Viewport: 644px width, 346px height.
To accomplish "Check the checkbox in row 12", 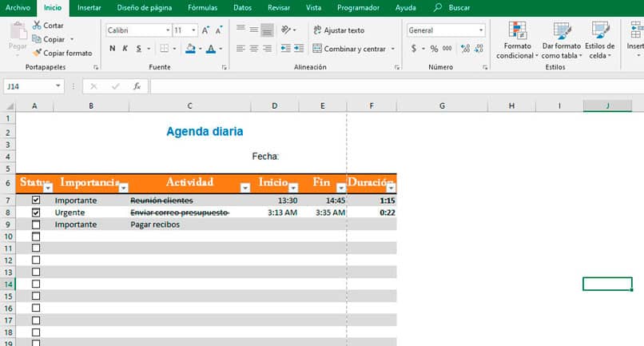I will pyautogui.click(x=36, y=260).
